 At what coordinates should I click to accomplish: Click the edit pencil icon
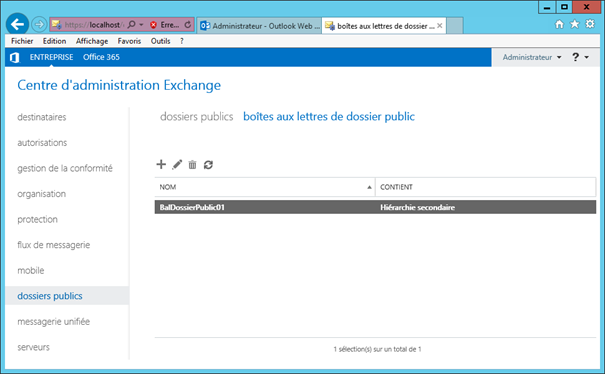click(177, 165)
